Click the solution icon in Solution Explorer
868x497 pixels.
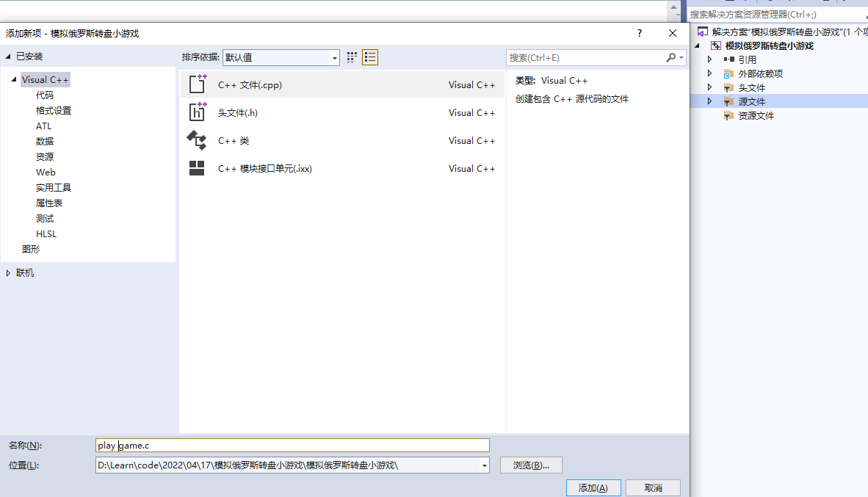702,32
